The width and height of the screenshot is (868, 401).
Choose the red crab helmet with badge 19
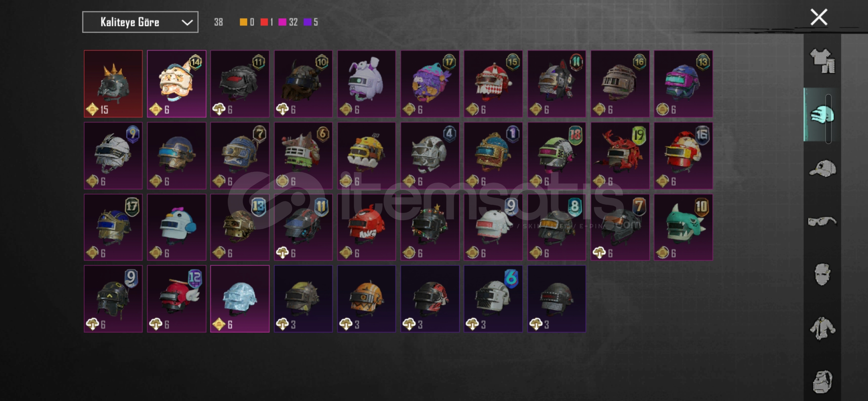pos(620,156)
